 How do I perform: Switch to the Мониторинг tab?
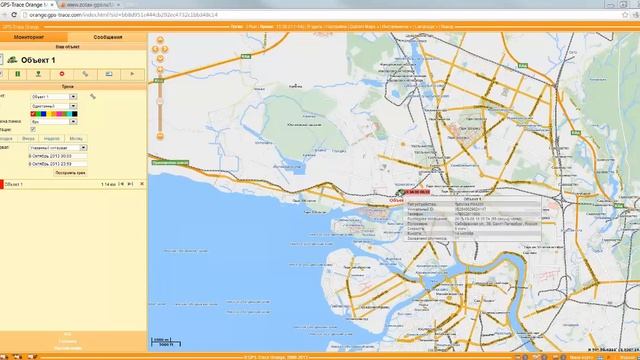33,37
